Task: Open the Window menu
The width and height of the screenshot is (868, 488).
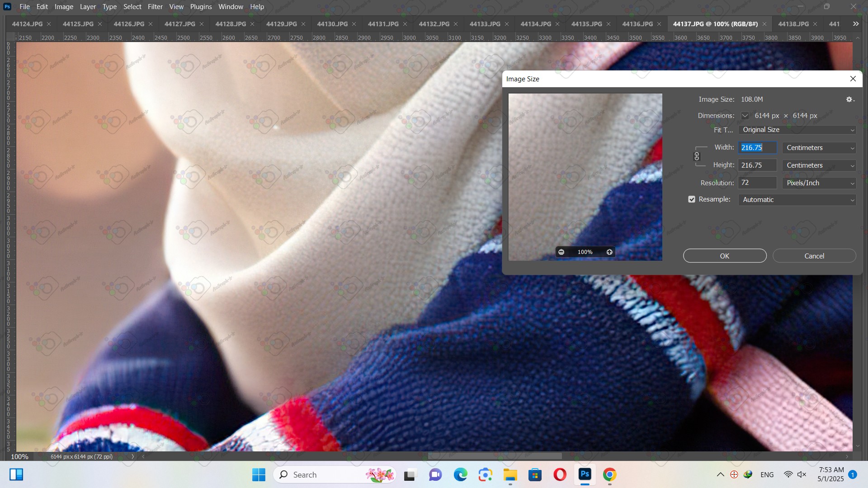Action: click(231, 7)
